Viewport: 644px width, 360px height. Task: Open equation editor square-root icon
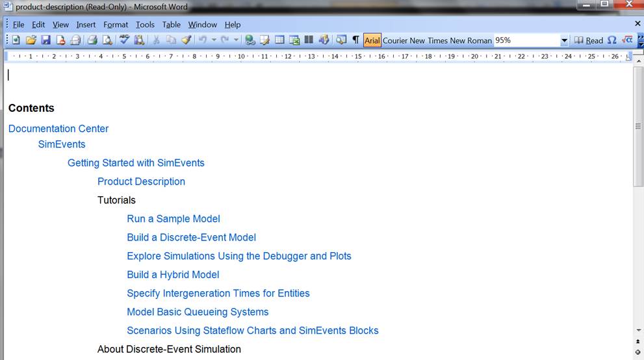[x=626, y=40]
